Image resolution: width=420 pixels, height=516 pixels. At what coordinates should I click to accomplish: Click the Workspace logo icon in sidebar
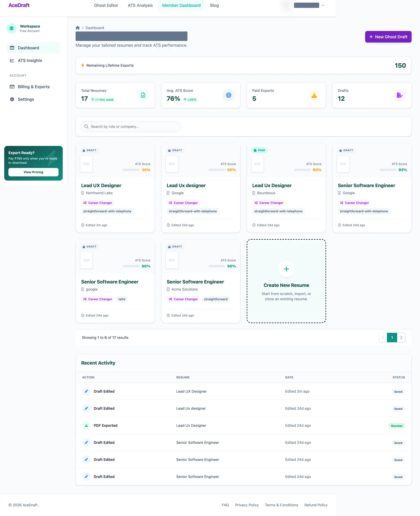click(x=12, y=28)
